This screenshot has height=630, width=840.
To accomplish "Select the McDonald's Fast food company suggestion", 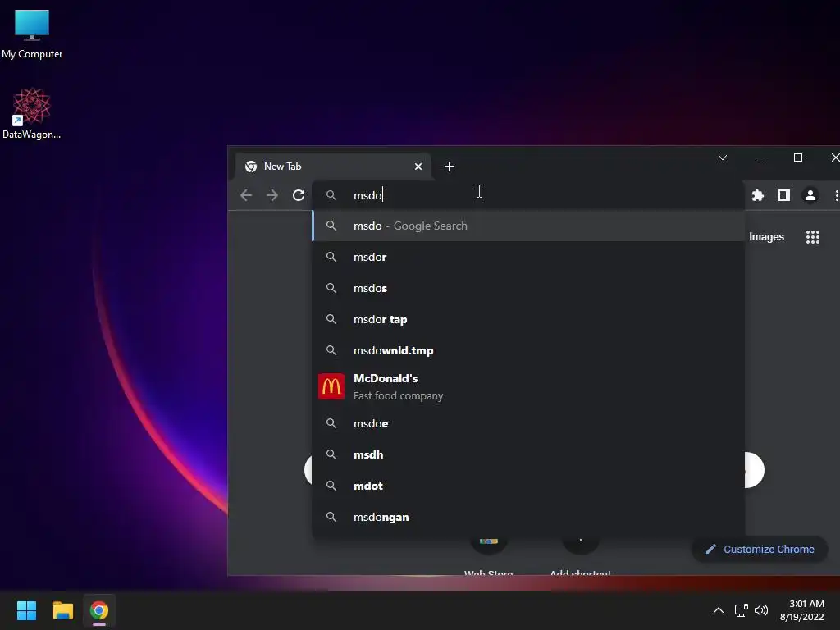I will pos(528,387).
